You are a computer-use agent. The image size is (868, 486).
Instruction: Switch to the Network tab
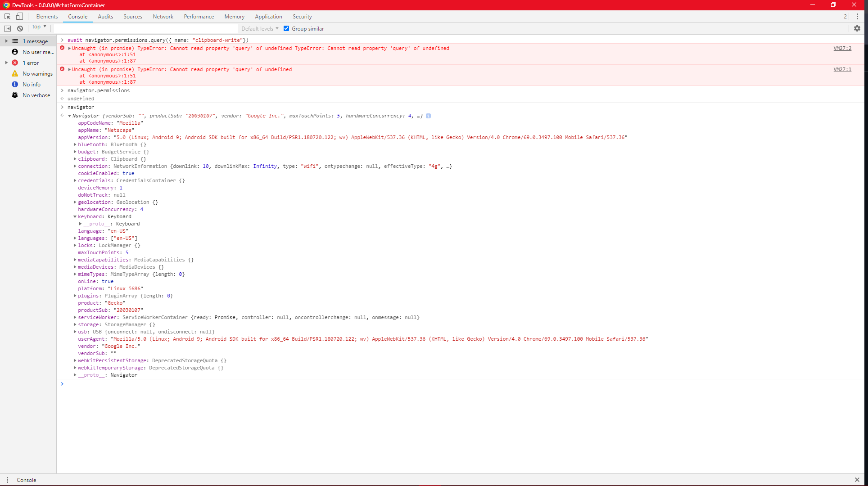(163, 16)
